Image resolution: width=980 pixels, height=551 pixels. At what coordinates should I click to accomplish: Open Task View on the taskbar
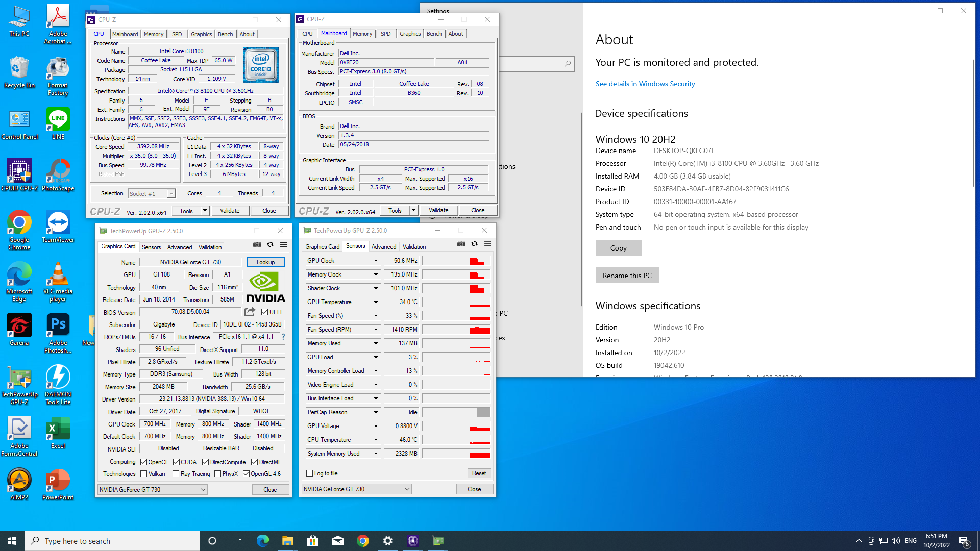(x=237, y=541)
